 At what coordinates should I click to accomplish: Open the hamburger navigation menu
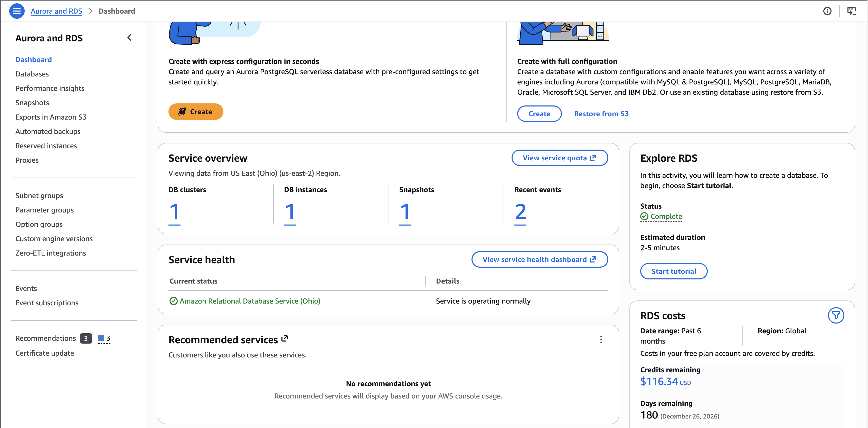click(x=17, y=11)
